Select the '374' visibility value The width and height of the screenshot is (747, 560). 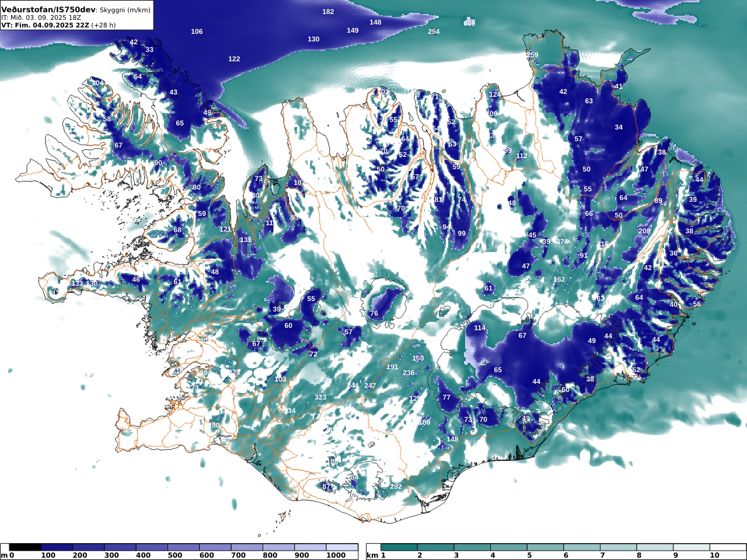click(x=561, y=242)
